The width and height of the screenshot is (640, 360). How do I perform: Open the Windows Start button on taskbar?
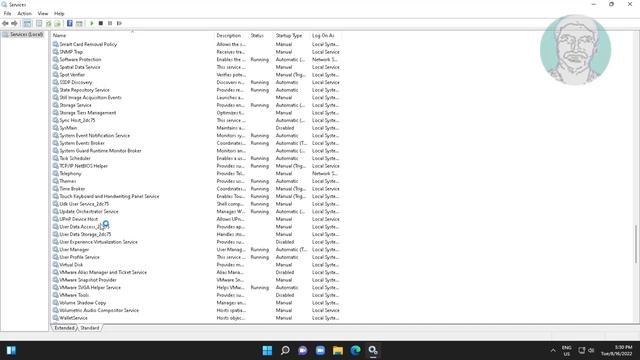[x=267, y=350]
